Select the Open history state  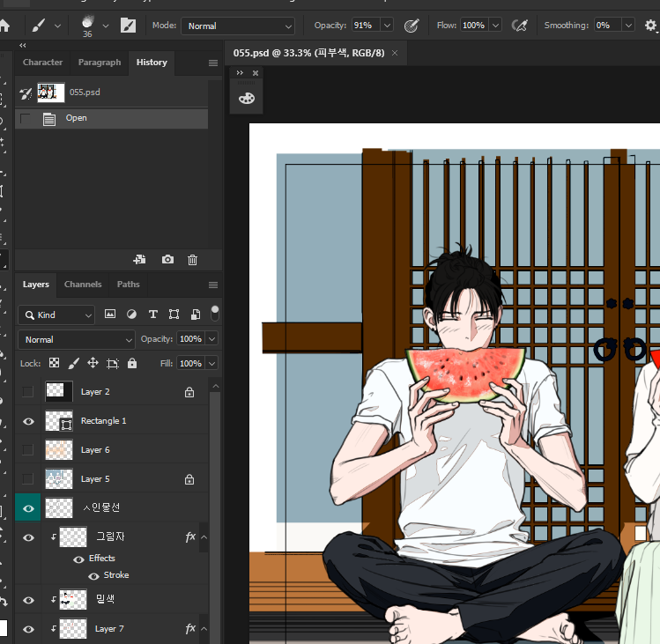click(x=77, y=118)
